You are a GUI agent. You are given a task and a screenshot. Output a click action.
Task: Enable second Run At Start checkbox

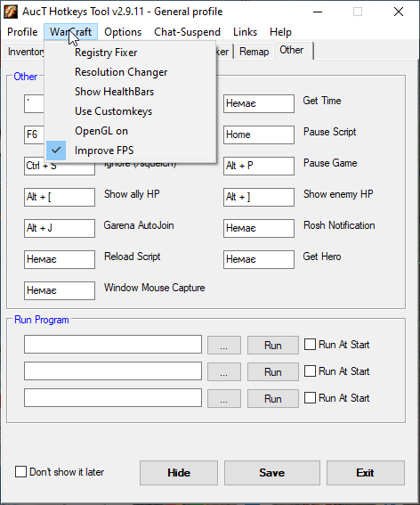[x=310, y=371]
